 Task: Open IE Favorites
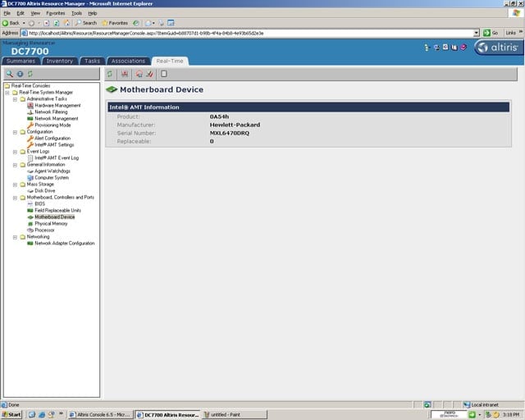pyautogui.click(x=115, y=23)
